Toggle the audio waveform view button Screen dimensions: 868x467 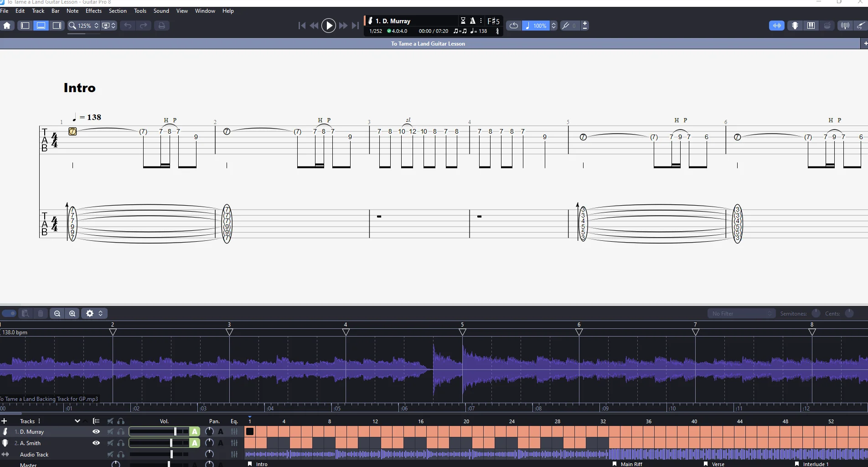[x=777, y=26]
